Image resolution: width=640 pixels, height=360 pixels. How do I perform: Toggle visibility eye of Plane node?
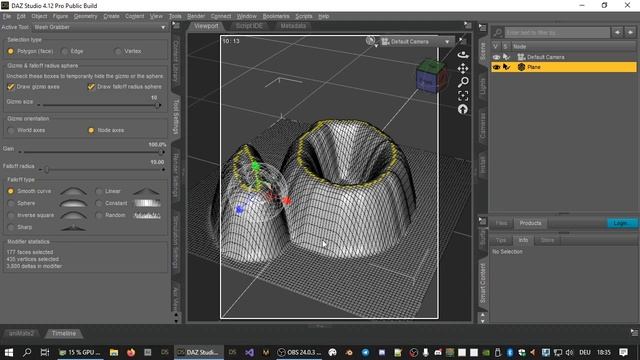point(496,67)
